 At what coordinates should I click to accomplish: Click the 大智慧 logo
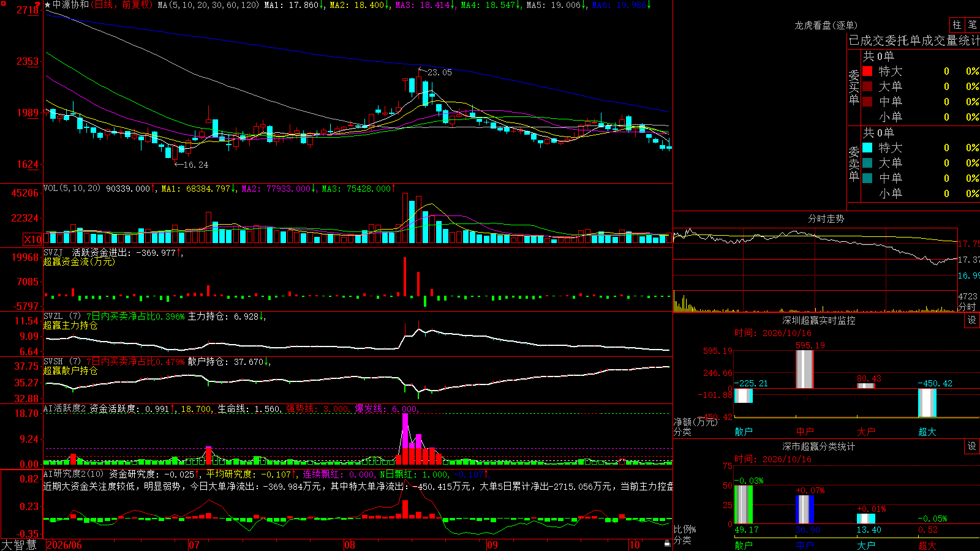(19, 544)
